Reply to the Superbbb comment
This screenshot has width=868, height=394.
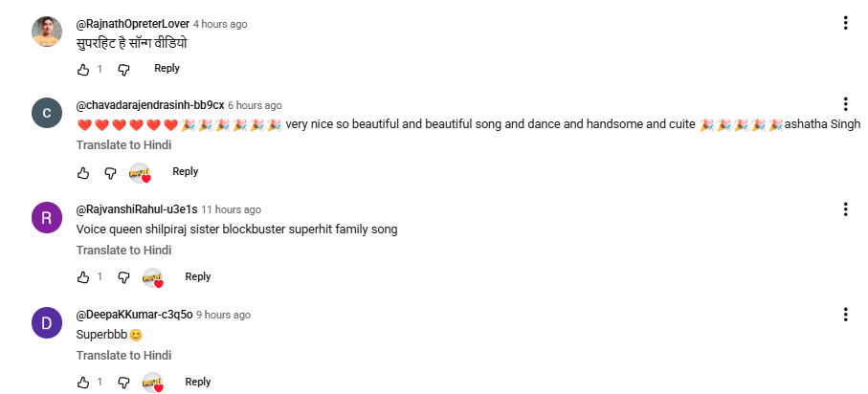point(197,382)
